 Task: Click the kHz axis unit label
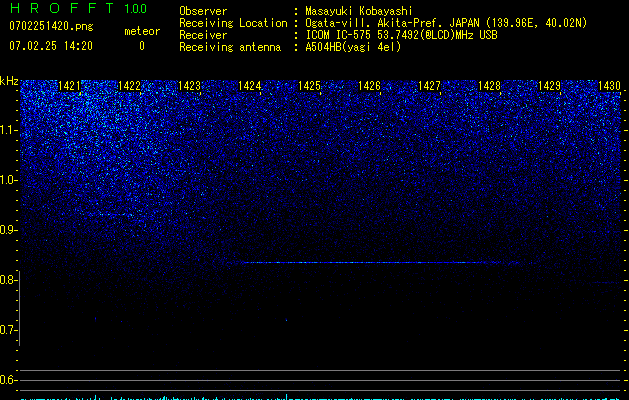pyautogui.click(x=9, y=81)
